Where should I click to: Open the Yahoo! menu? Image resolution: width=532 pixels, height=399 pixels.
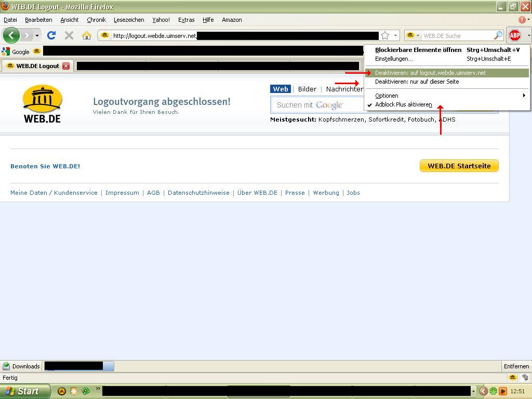click(x=161, y=20)
